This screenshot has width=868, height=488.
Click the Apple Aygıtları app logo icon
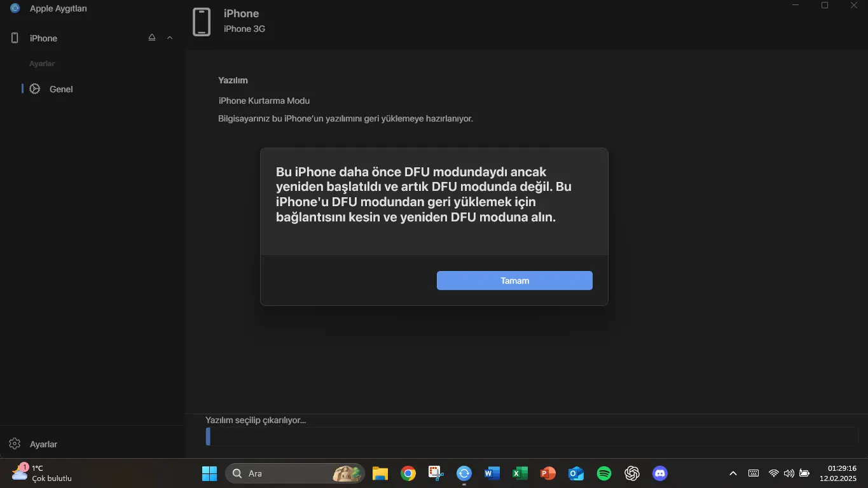pos(15,8)
